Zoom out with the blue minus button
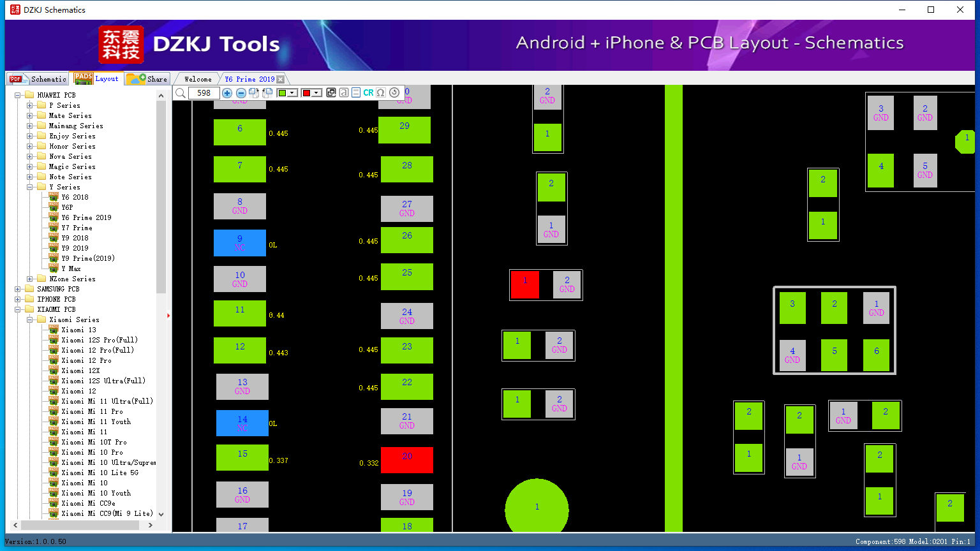The image size is (980, 551). click(x=241, y=93)
